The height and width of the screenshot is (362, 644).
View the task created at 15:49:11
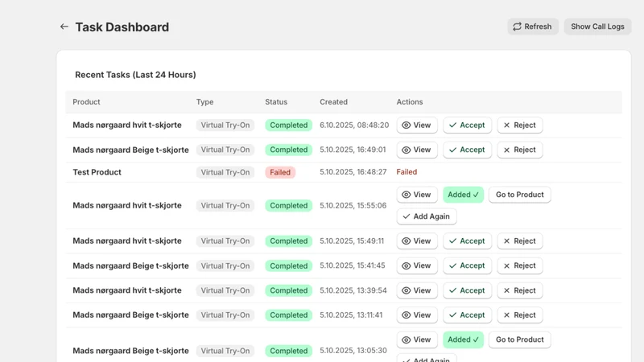click(x=416, y=241)
